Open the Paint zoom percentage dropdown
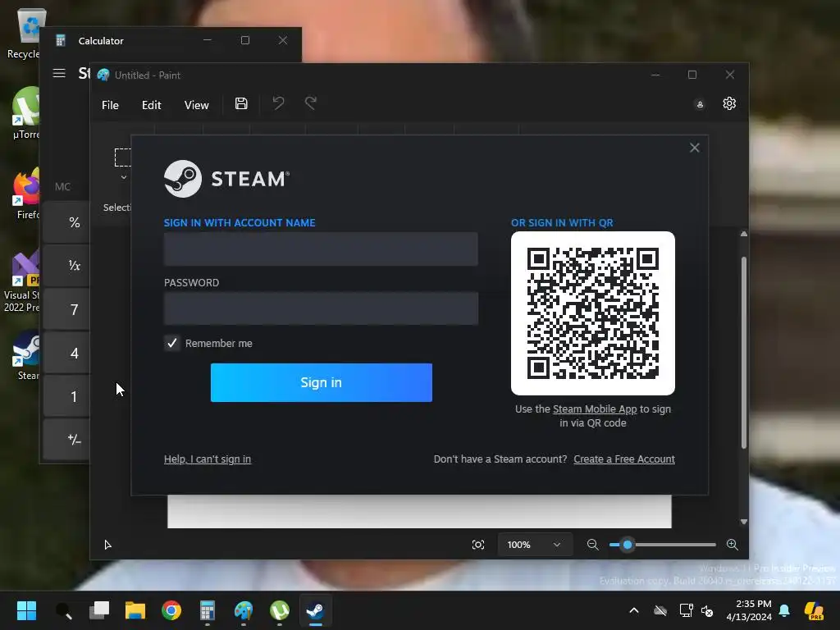The width and height of the screenshot is (840, 630). click(x=534, y=545)
